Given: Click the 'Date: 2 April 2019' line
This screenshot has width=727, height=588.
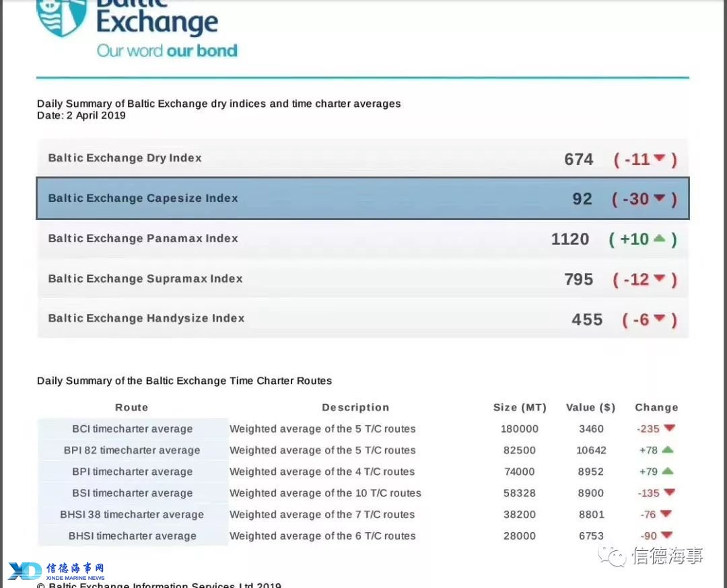Looking at the screenshot, I should point(81,115).
